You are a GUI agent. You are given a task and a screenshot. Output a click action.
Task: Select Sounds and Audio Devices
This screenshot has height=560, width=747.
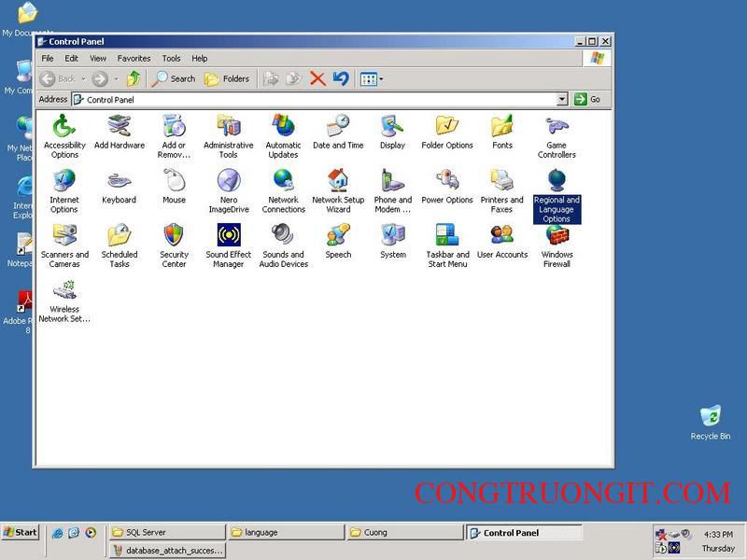(284, 245)
